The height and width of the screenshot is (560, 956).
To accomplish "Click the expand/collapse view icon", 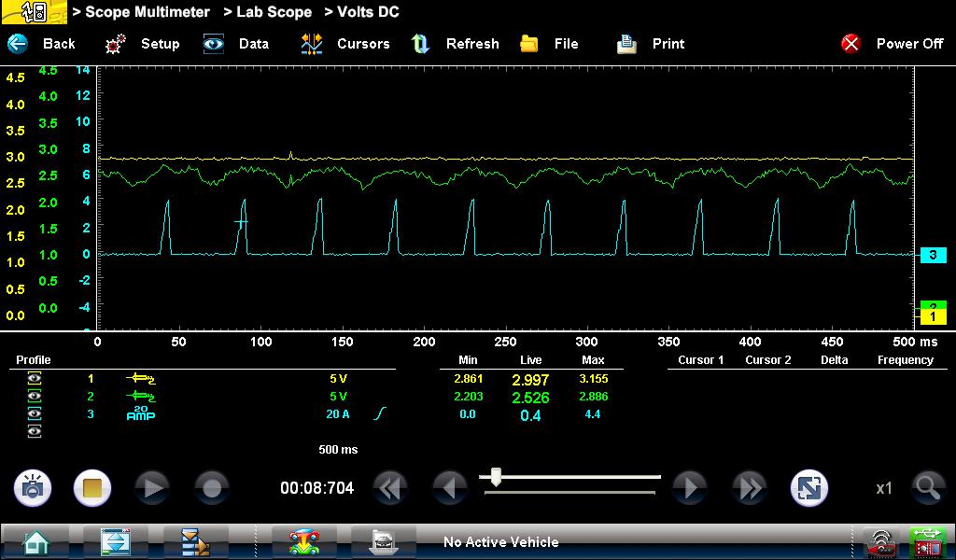I will [808, 487].
